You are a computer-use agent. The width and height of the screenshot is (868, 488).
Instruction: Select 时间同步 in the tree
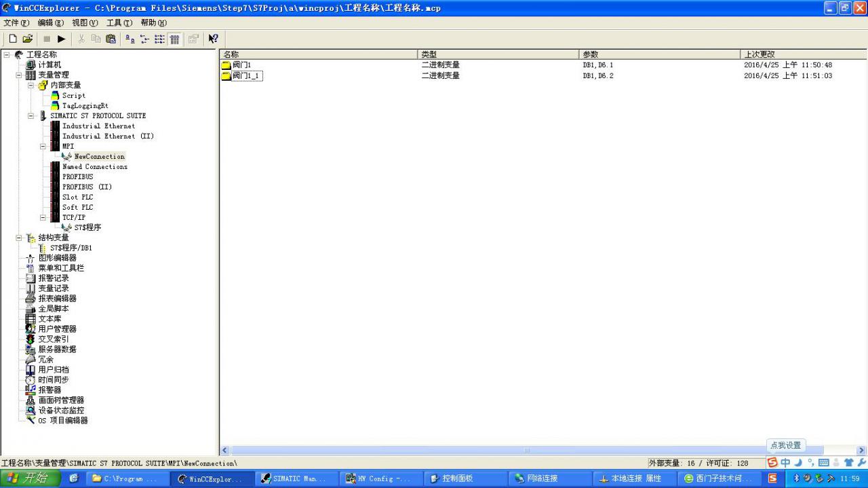click(x=53, y=380)
